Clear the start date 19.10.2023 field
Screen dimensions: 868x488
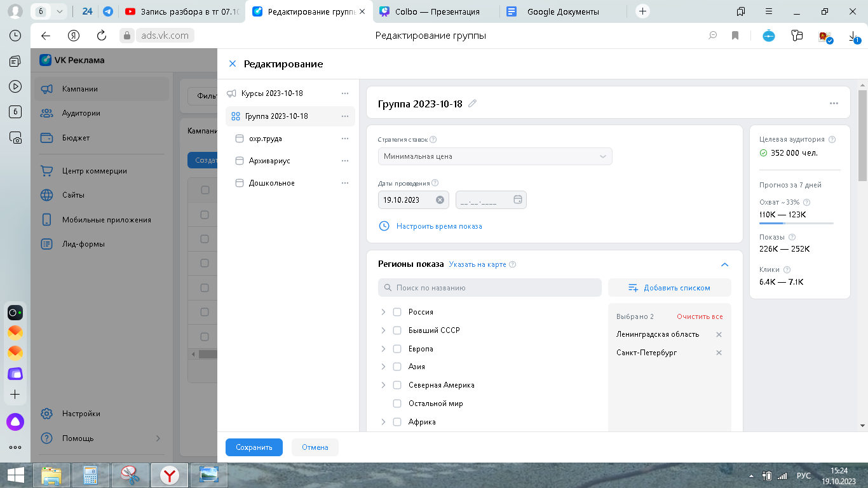[440, 200]
